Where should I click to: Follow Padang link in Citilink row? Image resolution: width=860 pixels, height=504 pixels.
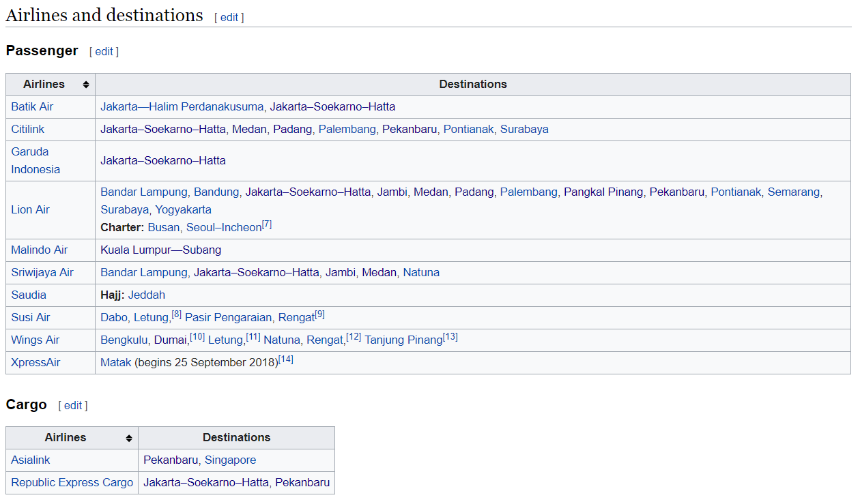click(x=293, y=130)
